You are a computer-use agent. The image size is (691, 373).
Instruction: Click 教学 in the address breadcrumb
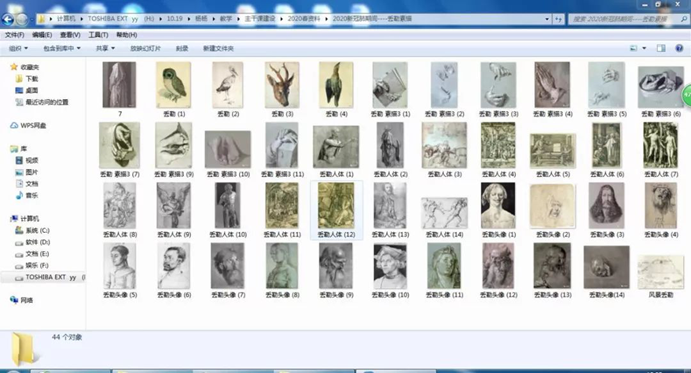226,19
